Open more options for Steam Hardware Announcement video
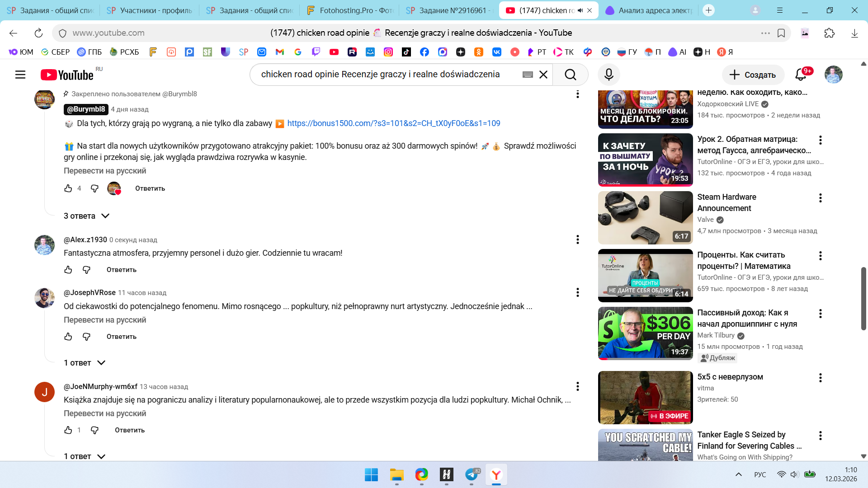This screenshot has height=488, width=868. [820, 198]
